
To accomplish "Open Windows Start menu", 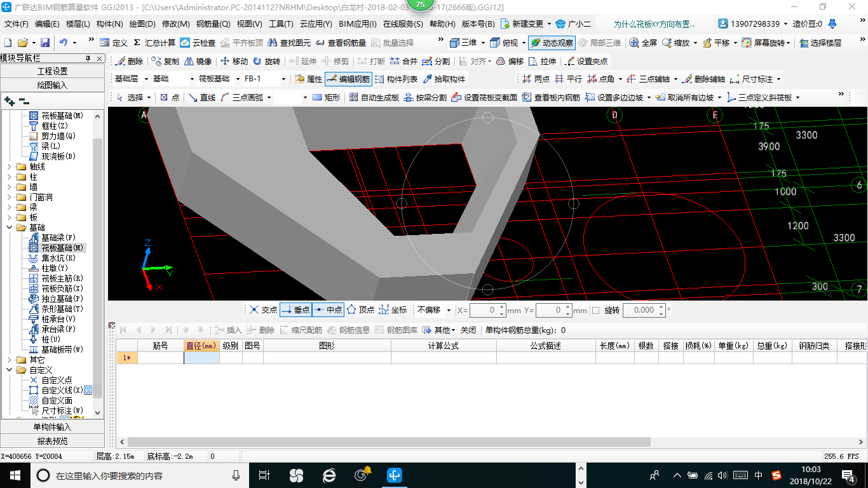I will (14, 475).
